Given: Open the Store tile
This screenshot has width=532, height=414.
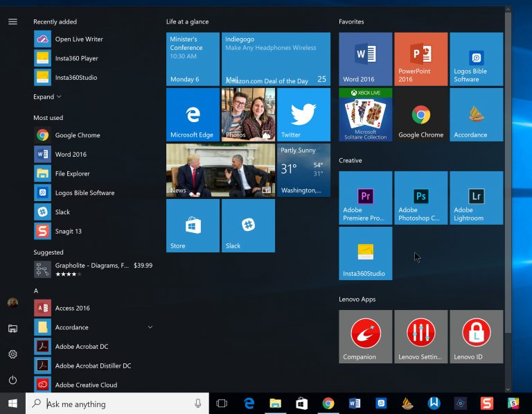Looking at the screenshot, I should point(193,225).
